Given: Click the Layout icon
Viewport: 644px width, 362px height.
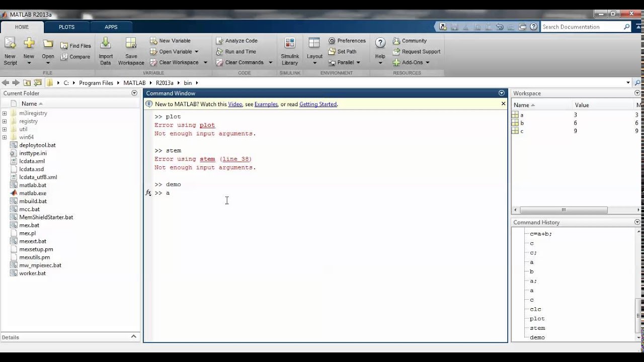Looking at the screenshot, I should 314,44.
